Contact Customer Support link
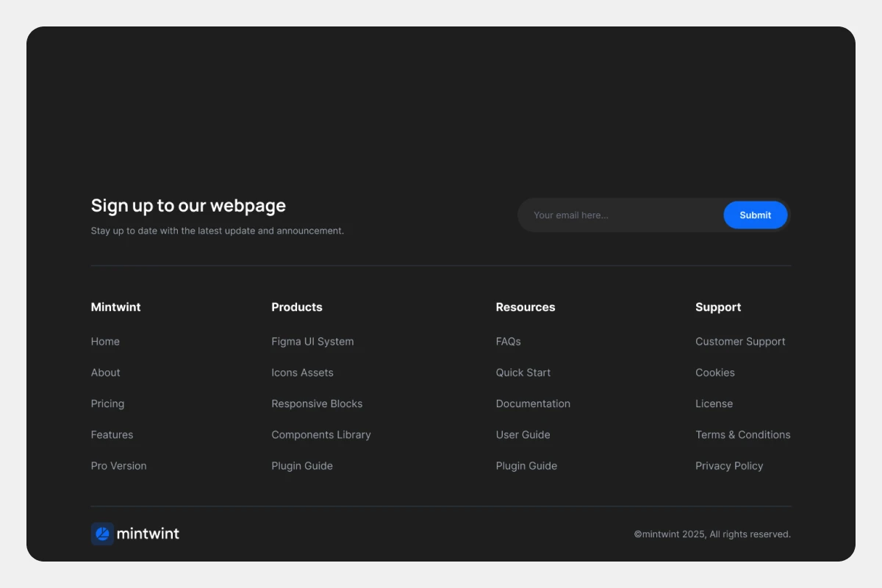Screen dimensions: 882x588 tap(740, 342)
